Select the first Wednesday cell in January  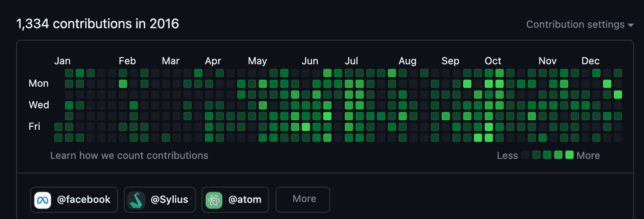tap(69, 105)
